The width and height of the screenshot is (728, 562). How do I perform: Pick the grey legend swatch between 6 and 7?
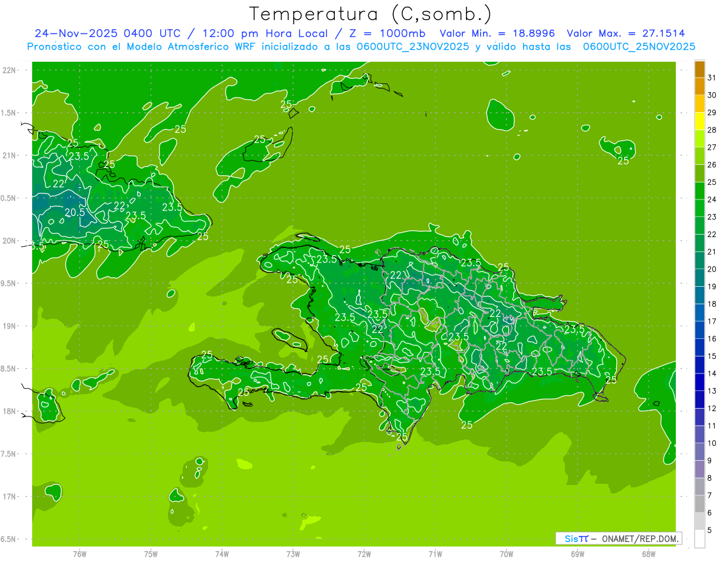(699, 504)
